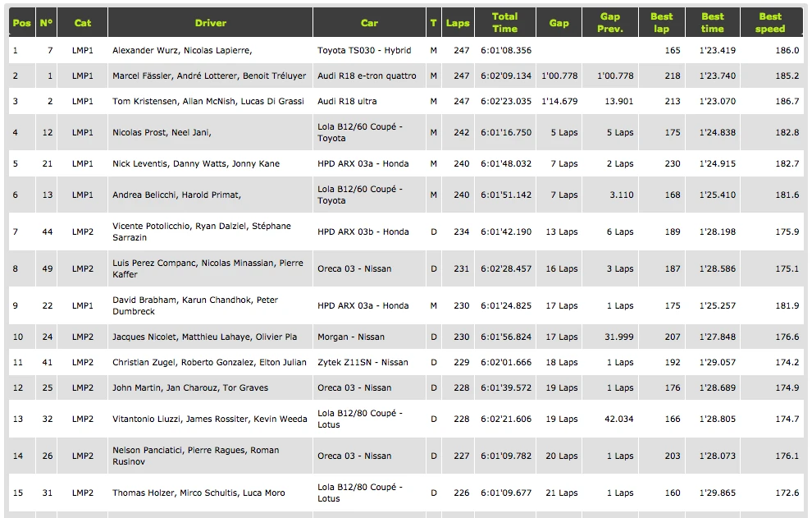The image size is (812, 518).
Task: Select gap prev value 3.110
Action: [622, 195]
